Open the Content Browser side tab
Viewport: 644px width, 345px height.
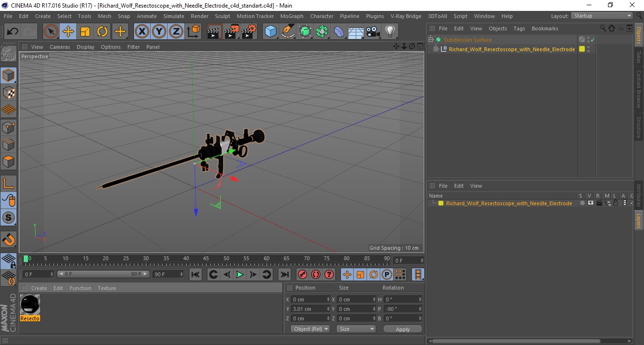(639, 89)
